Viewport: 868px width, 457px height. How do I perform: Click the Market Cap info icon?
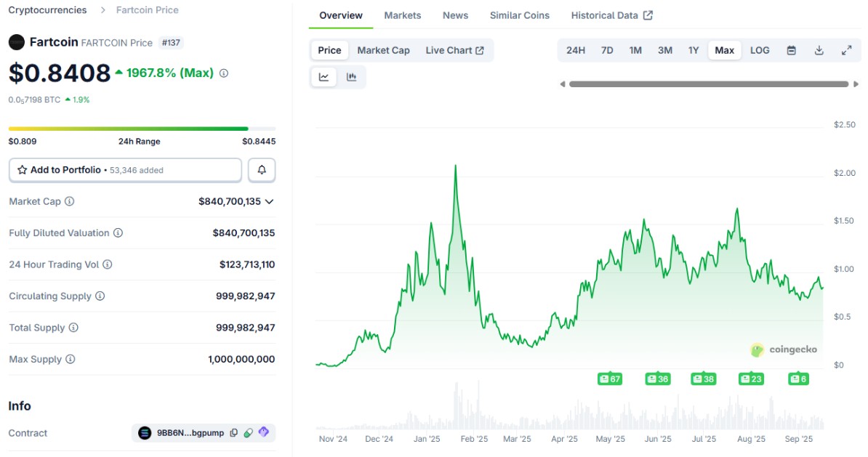click(70, 201)
